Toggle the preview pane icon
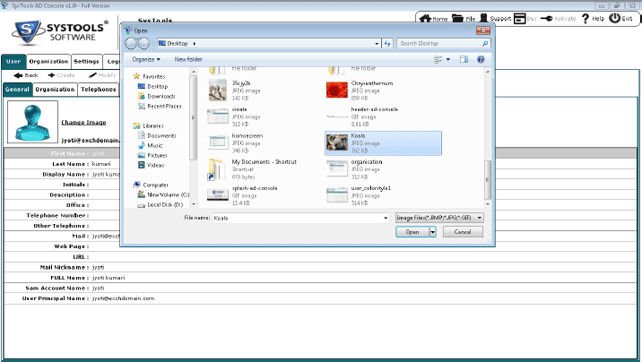This screenshot has width=642, height=362. (x=464, y=60)
